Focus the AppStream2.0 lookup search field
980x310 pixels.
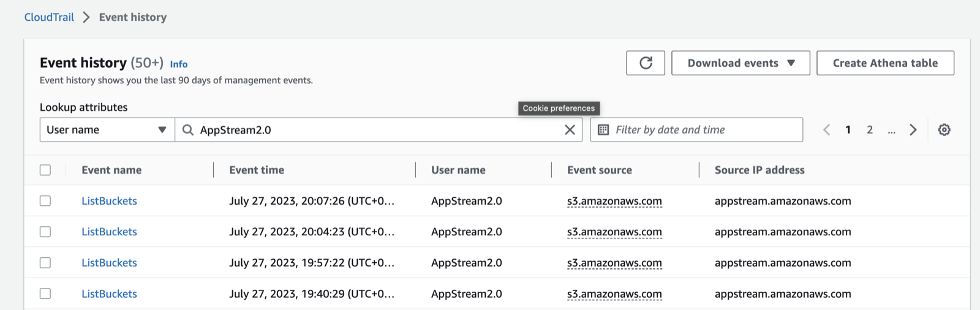click(379, 130)
